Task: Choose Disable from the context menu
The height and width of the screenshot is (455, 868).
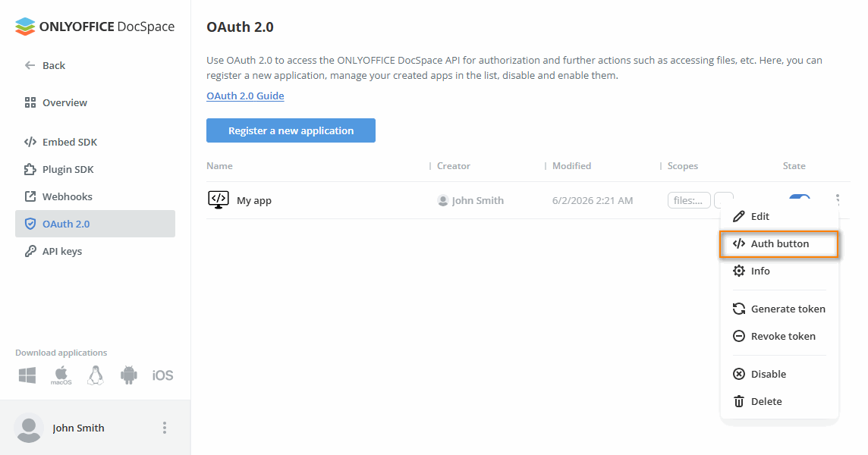Action: click(779, 374)
